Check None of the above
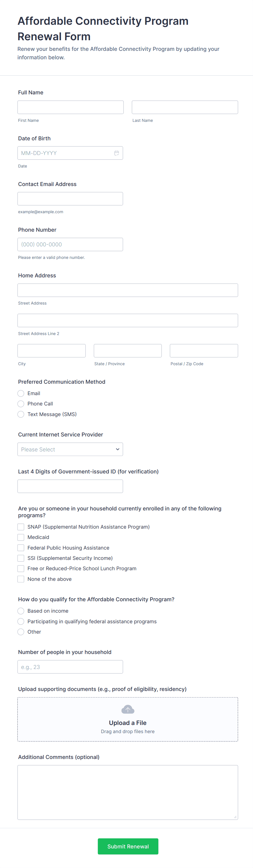 point(21,579)
